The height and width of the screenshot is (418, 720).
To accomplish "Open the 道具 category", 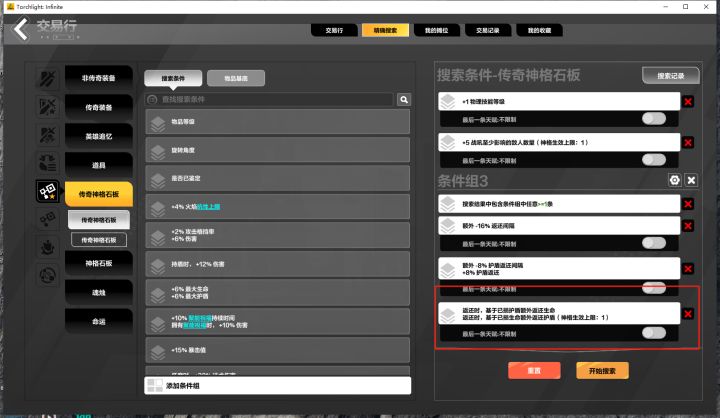I will click(99, 165).
